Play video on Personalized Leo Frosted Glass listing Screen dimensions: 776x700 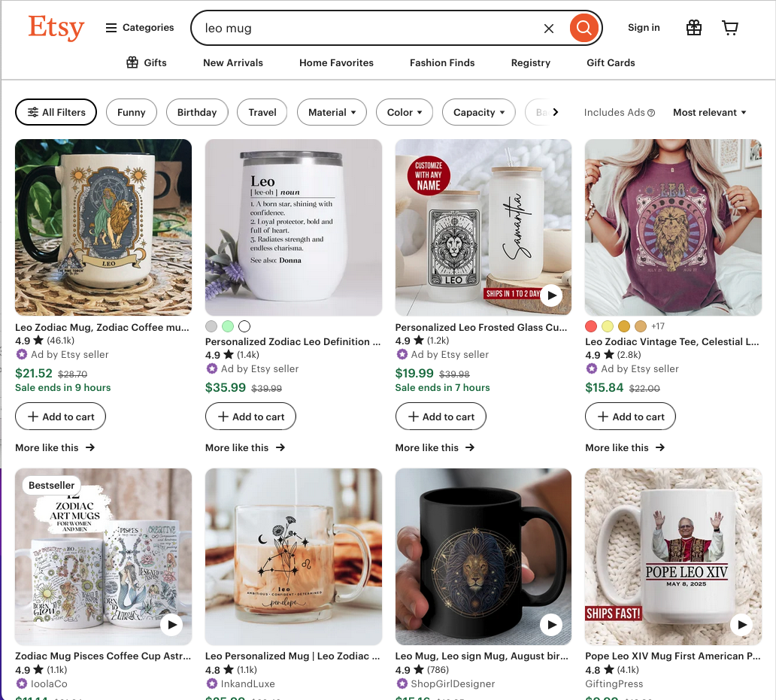(552, 295)
